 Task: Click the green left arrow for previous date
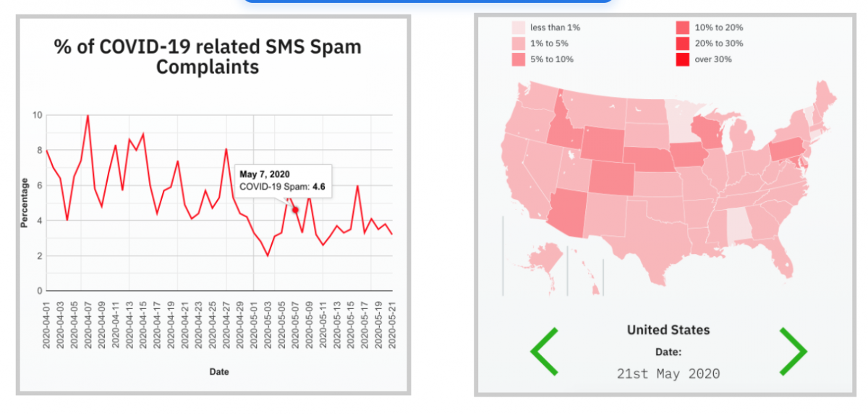click(x=545, y=351)
